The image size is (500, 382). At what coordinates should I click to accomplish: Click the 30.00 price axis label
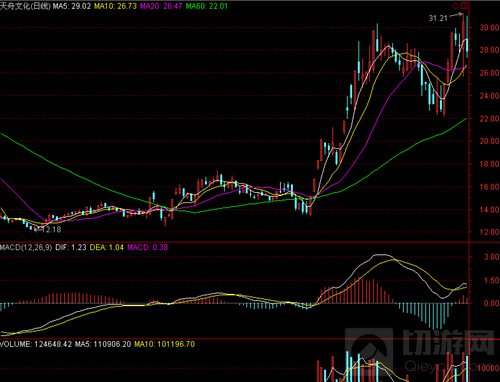[x=489, y=27]
